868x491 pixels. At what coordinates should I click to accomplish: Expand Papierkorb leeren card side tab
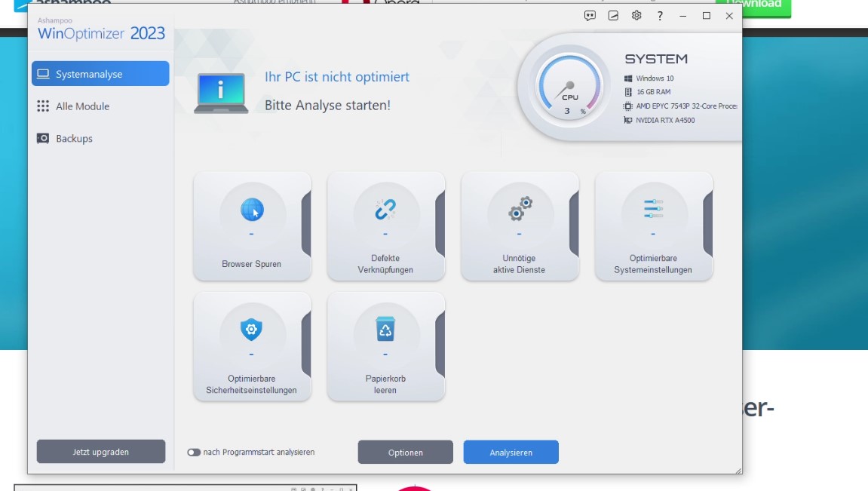coord(440,344)
